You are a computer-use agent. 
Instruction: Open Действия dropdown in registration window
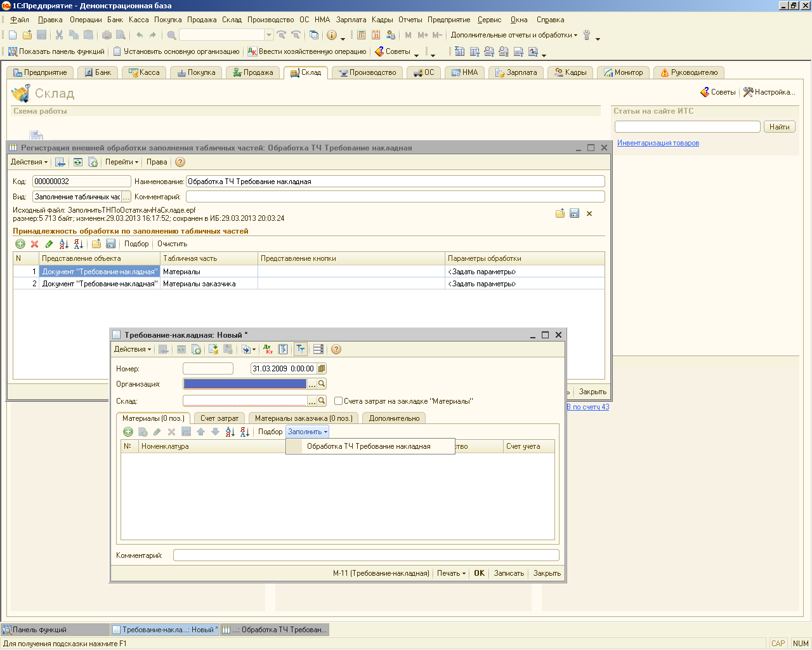point(29,162)
